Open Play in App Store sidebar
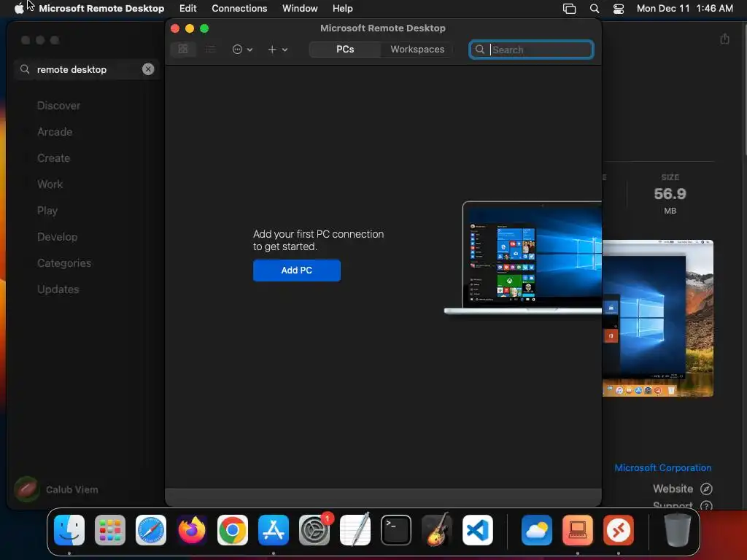Viewport: 747px width, 560px height. coord(47,211)
